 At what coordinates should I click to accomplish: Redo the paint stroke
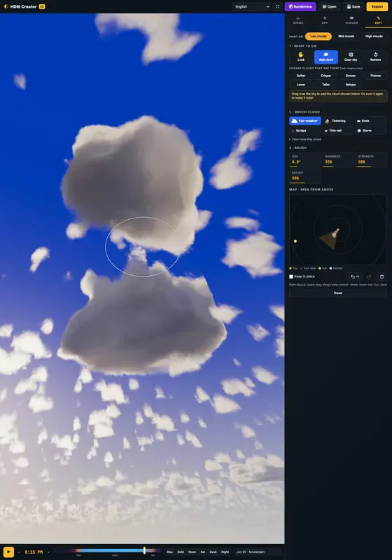click(x=369, y=276)
